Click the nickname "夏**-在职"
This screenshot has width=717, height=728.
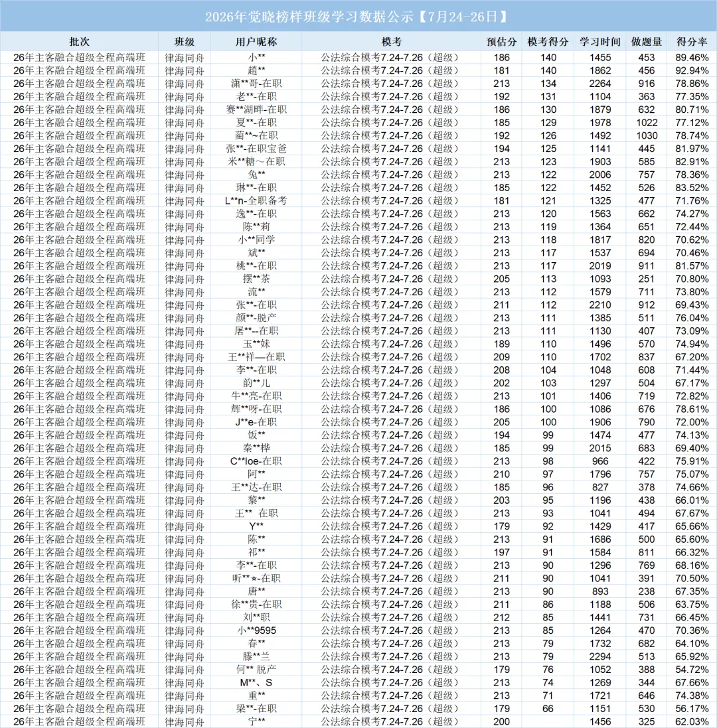pos(256,123)
